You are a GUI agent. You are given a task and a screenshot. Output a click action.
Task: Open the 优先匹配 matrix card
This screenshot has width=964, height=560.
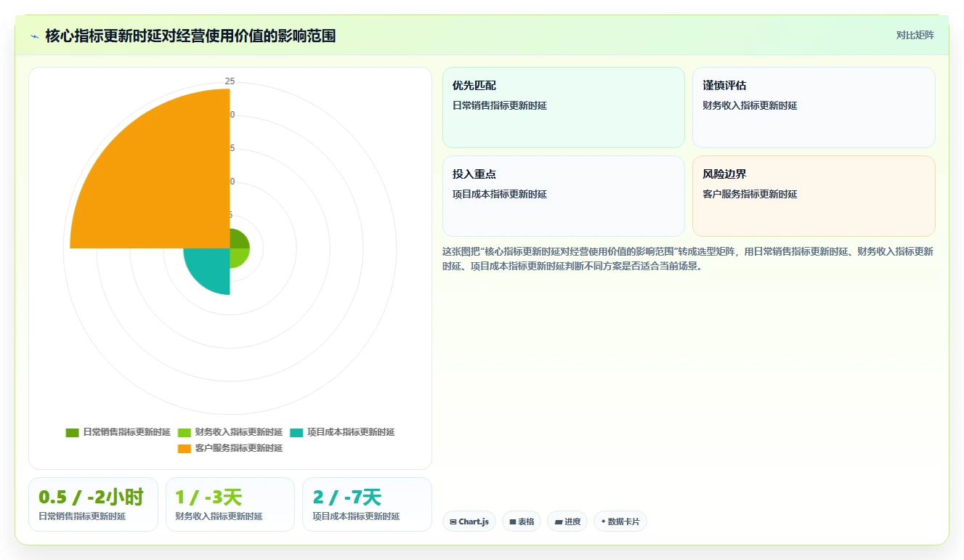[x=564, y=107]
